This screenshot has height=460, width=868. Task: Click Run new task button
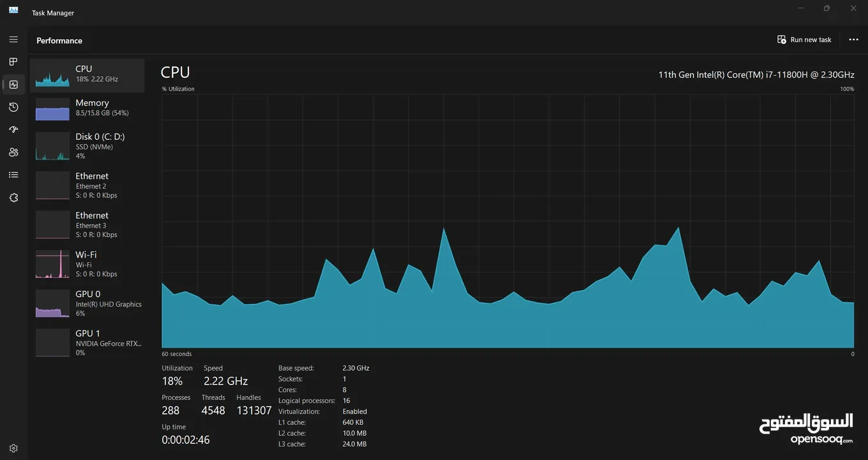click(x=804, y=40)
